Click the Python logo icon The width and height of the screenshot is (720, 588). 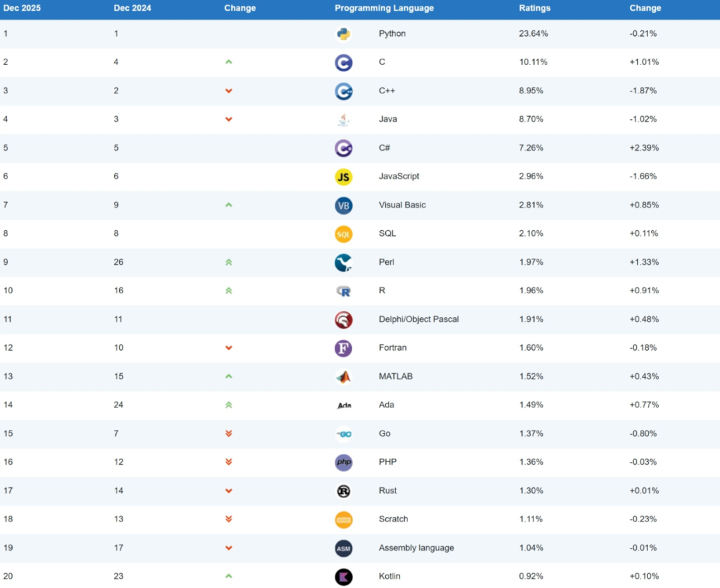pyautogui.click(x=343, y=34)
